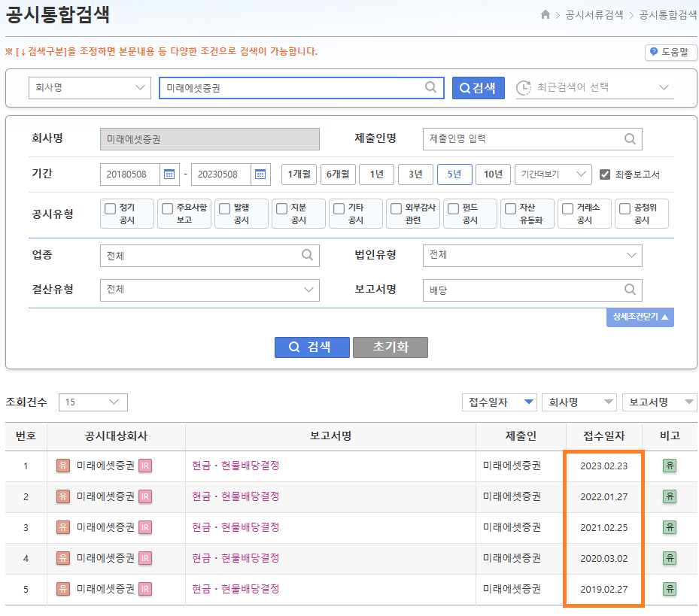Click the top blue 검색 button
Screen dimensions: 699x616
pos(479,88)
